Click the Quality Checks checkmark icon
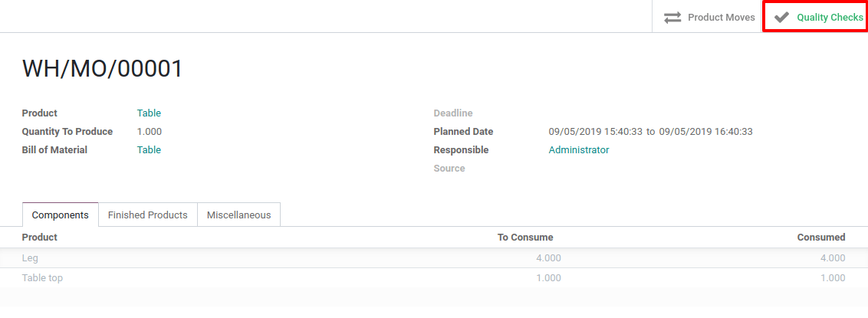868x318 pixels. [x=781, y=17]
